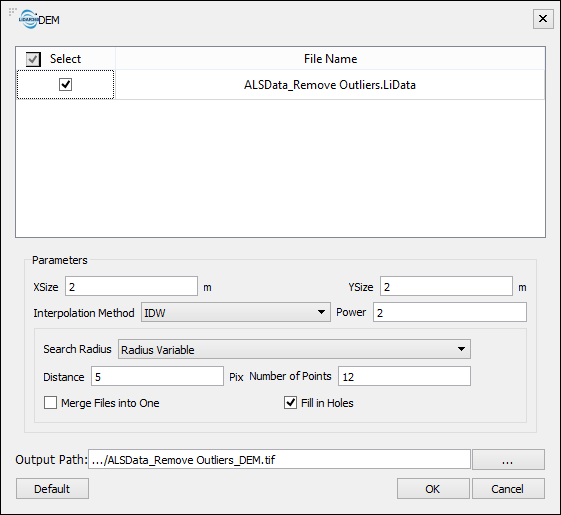This screenshot has width=561, height=515.
Task: Open the Interpolation Method dropdown
Action: click(235, 312)
